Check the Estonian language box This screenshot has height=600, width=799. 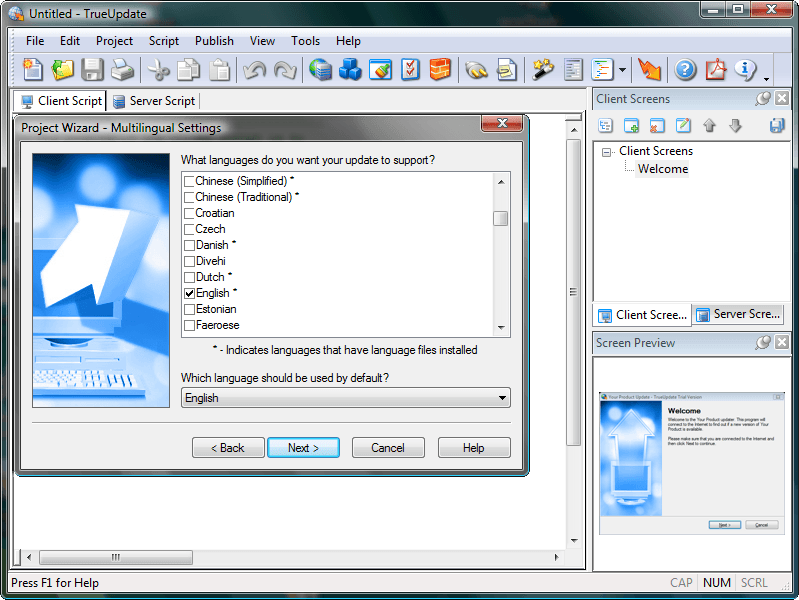click(189, 309)
